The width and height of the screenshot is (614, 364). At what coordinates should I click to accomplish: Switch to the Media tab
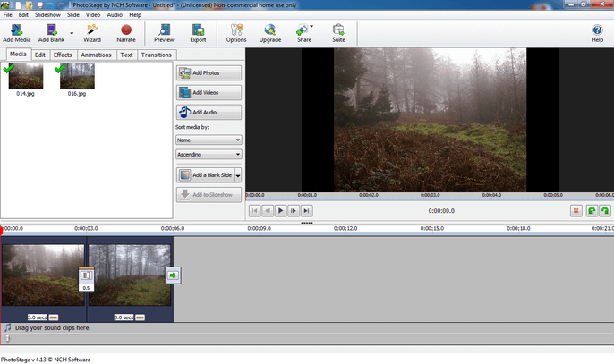coord(18,54)
